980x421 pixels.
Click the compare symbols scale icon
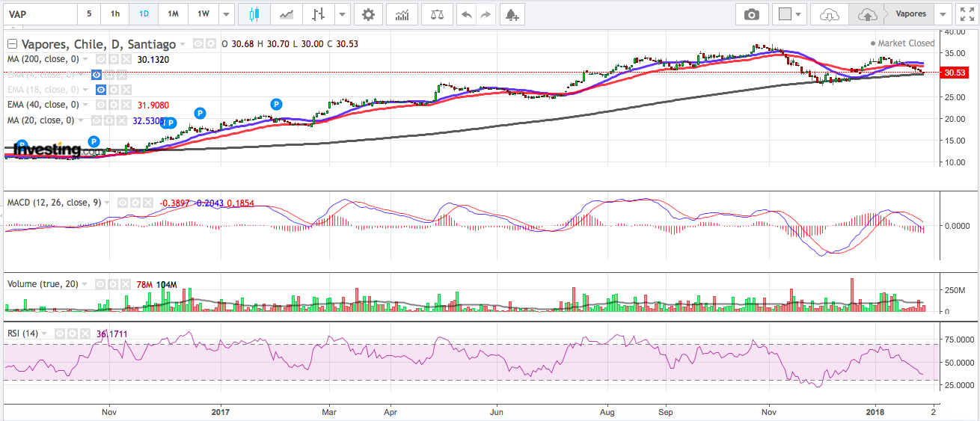click(437, 14)
